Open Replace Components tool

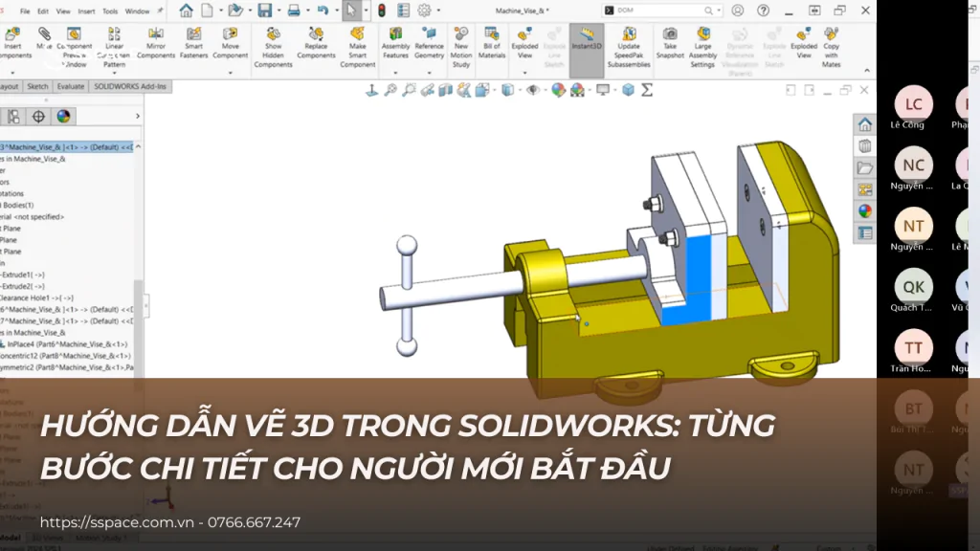(316, 43)
